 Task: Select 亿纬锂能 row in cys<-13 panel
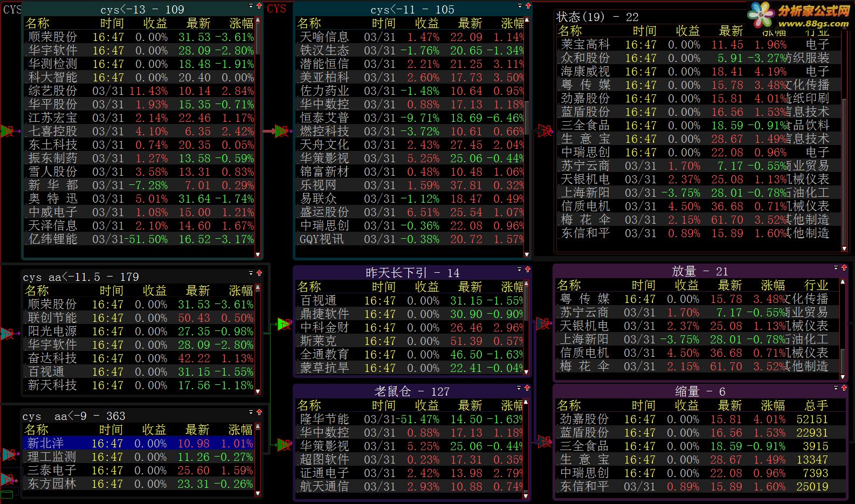click(x=140, y=239)
